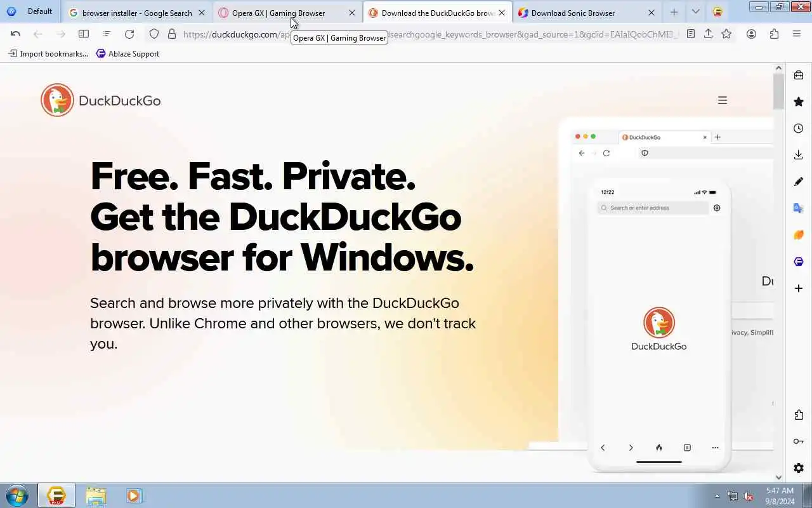Expand the list all tabs dropdown arrow
Screen dimensions: 812x508
coord(696,12)
